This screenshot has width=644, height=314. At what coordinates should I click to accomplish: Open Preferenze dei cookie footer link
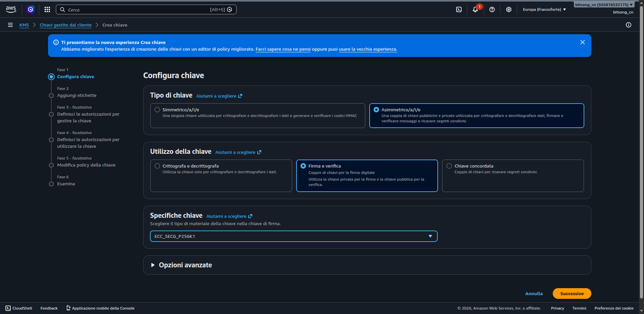pos(614,308)
